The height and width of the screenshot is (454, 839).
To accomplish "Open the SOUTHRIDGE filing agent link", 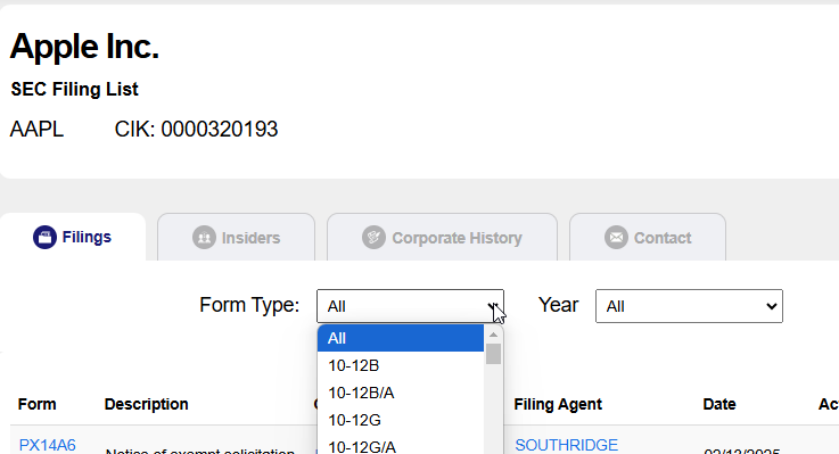I will click(x=566, y=445).
